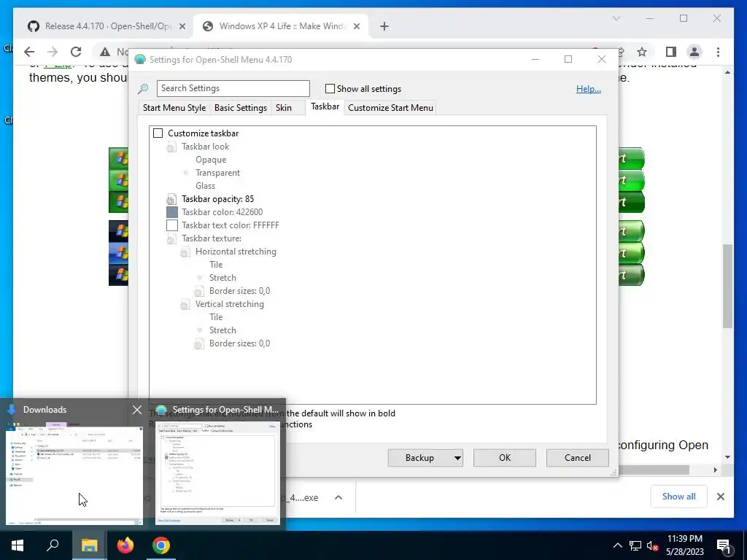The image size is (747, 560).
Task: Launch Firefox from the taskbar
Action: pyautogui.click(x=125, y=545)
